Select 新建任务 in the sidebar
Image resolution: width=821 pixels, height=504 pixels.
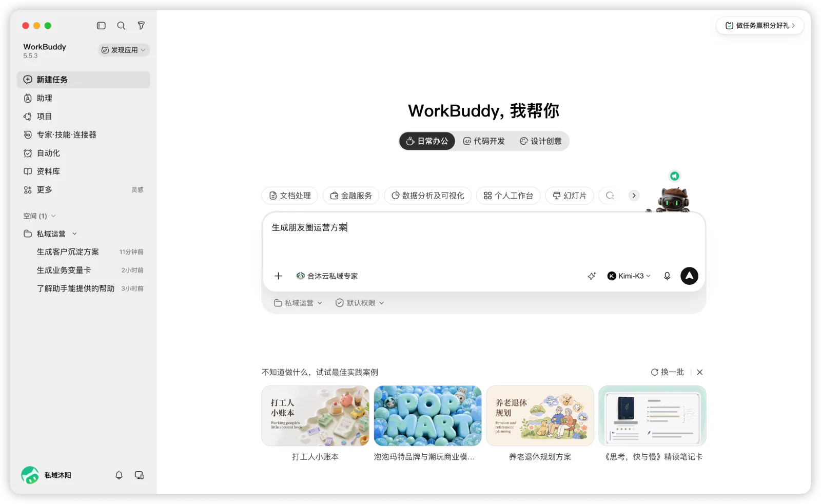(83, 80)
